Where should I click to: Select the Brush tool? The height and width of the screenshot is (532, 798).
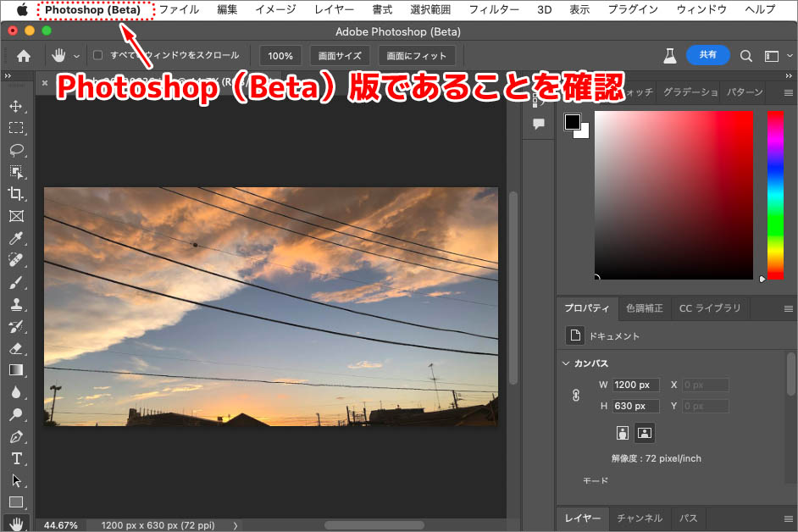click(16, 282)
